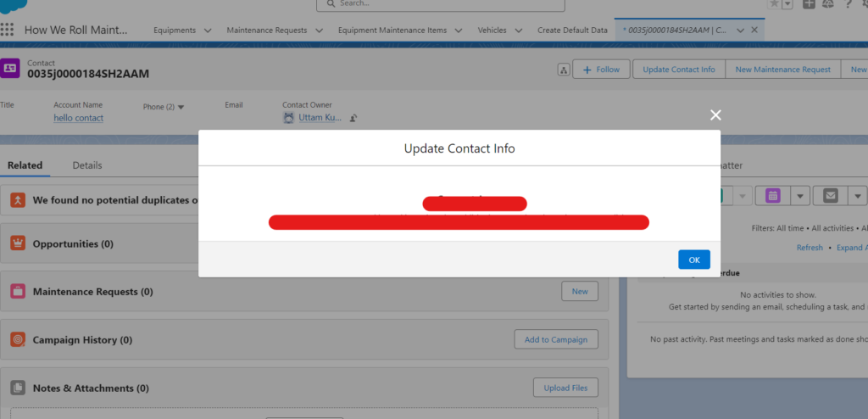Click OK in the Update Contact Info dialog
This screenshot has height=419, width=868.
pyautogui.click(x=693, y=260)
